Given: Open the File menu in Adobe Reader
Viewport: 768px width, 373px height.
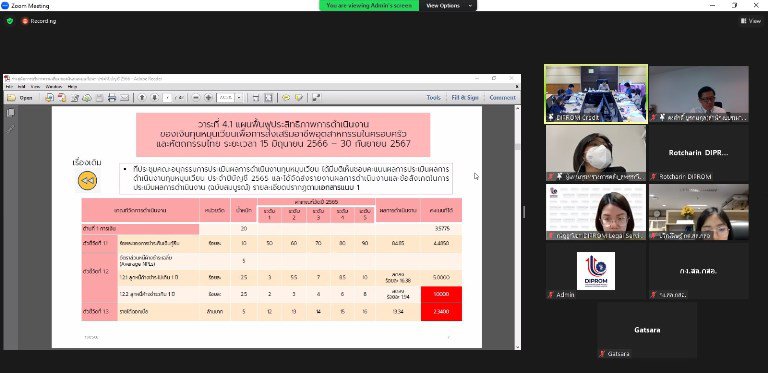Looking at the screenshot, I should (9, 87).
